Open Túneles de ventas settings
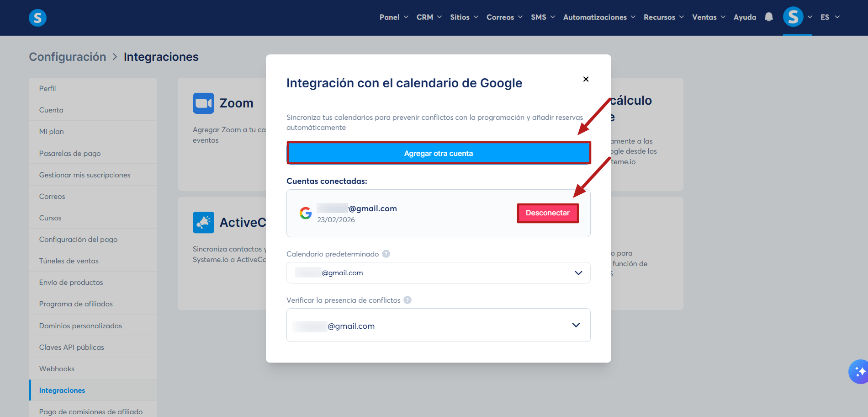The height and width of the screenshot is (417, 868). point(93,261)
